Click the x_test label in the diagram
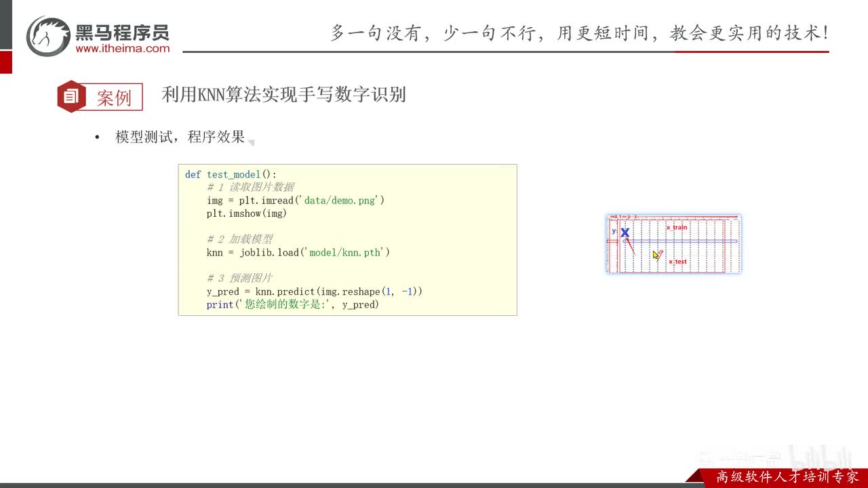The width and height of the screenshot is (868, 488). tap(677, 262)
